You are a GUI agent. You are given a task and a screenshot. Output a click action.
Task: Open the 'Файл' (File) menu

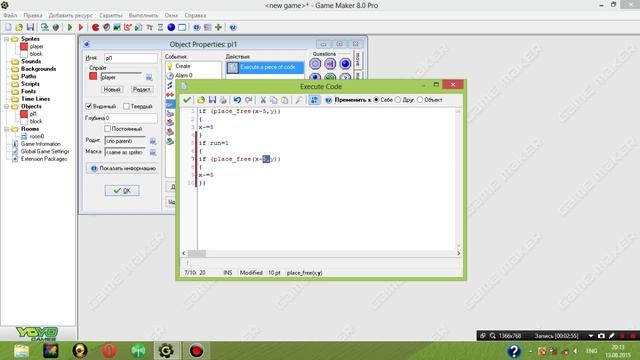pos(10,15)
